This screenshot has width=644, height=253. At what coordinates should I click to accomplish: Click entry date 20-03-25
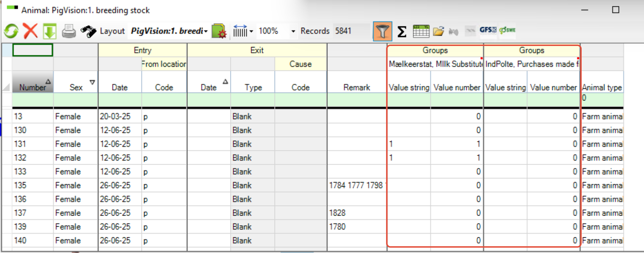click(x=120, y=117)
